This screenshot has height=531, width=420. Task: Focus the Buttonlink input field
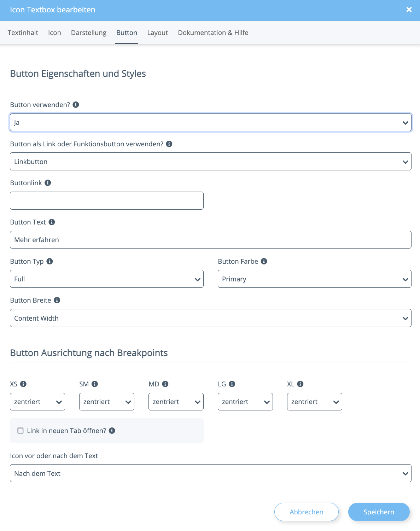coord(106,200)
